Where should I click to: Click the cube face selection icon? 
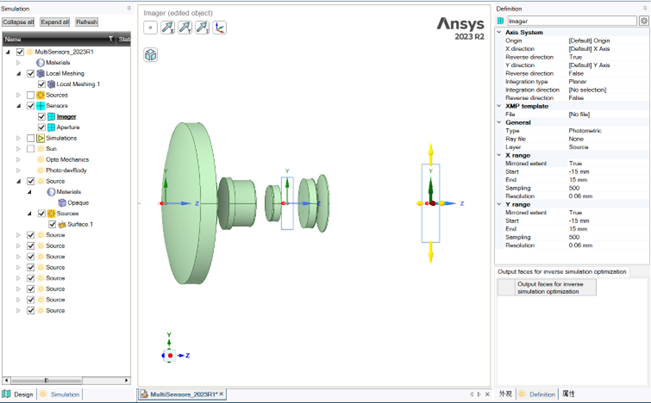(150, 55)
